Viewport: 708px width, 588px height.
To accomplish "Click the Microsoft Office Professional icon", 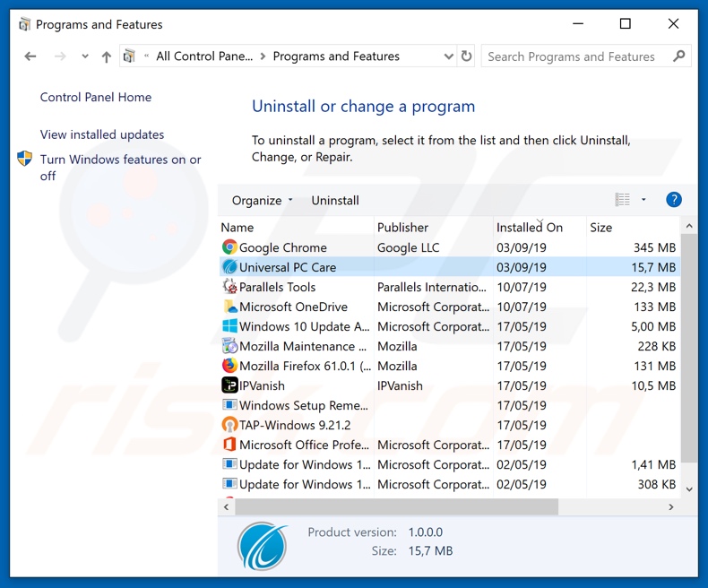I will [229, 445].
